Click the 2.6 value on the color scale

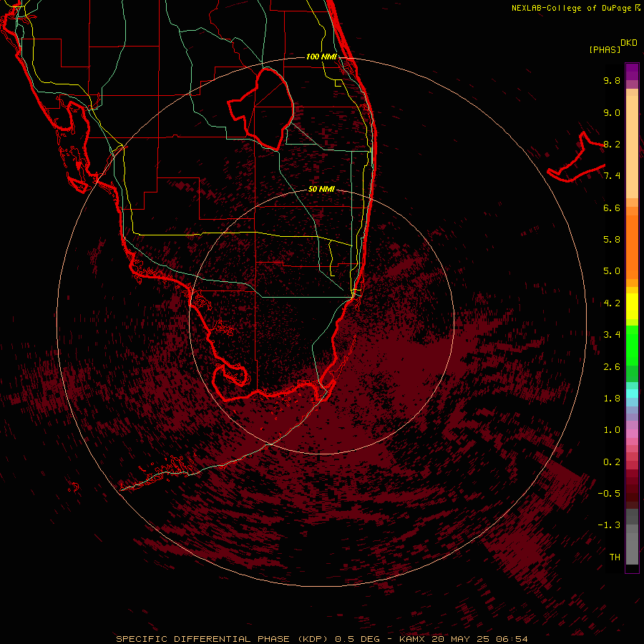click(612, 366)
